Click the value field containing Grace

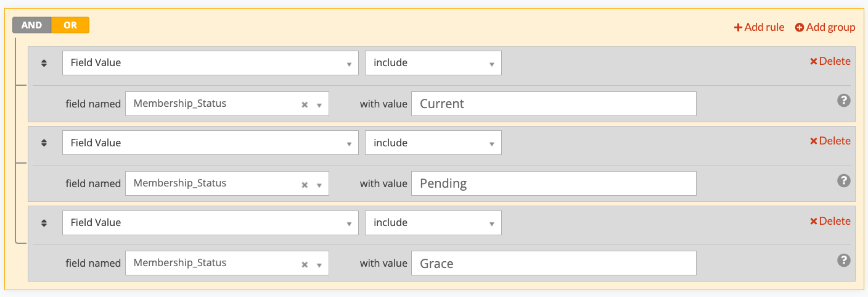tap(554, 263)
